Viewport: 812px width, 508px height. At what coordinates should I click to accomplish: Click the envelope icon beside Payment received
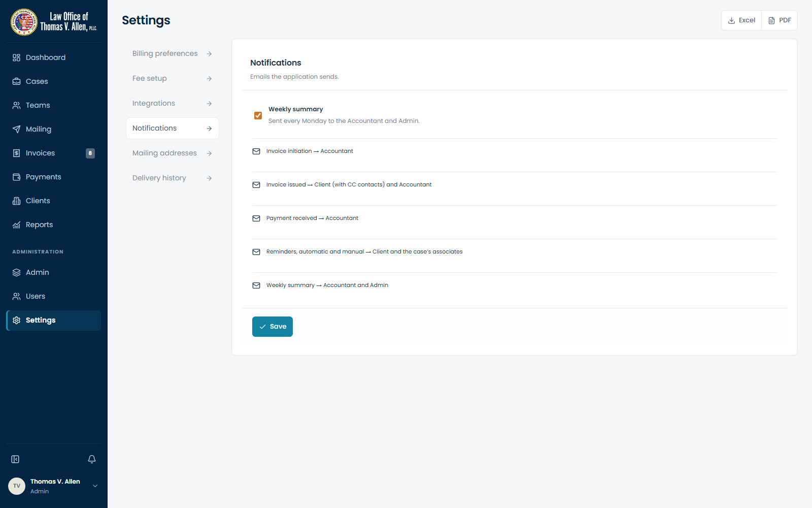[256, 218]
